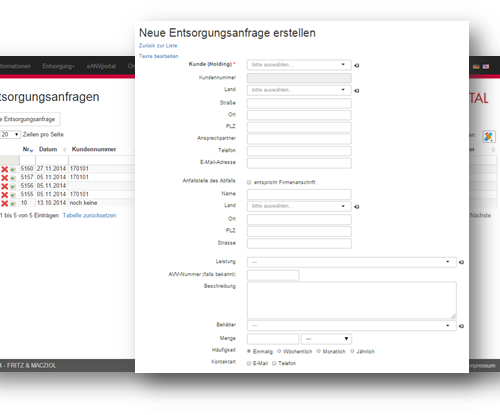Select the Monatlich frequency option
This screenshot has width=500, height=415.
pyautogui.click(x=319, y=351)
